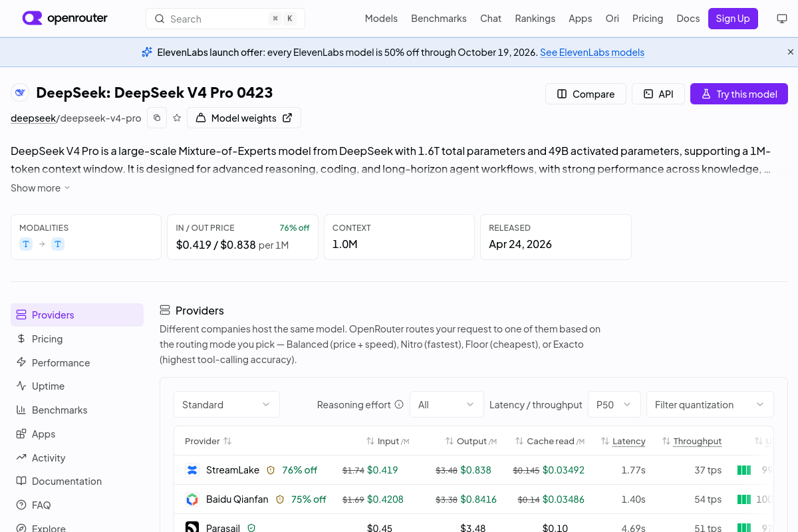Image resolution: width=798 pixels, height=532 pixels.
Task: Click the Apr 24, 2026 release date
Action: click(x=520, y=244)
